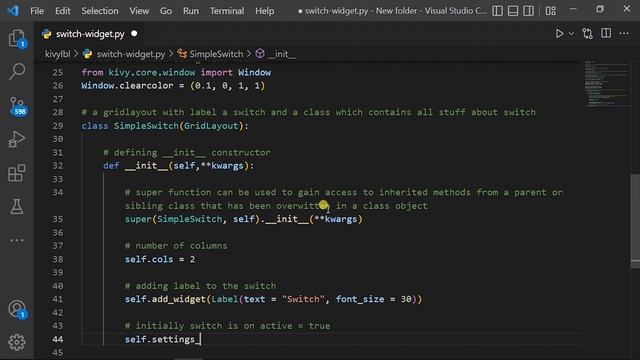Open the Edit menu
The image size is (640, 360).
[62, 11]
